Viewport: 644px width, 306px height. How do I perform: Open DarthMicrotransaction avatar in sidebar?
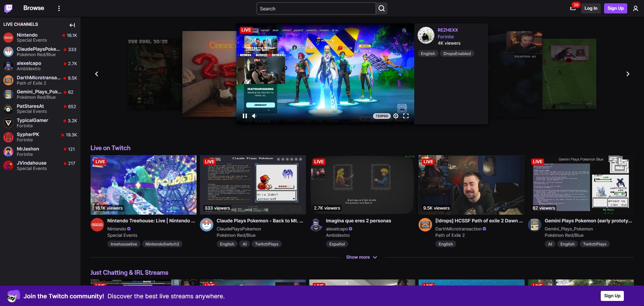[x=8, y=80]
